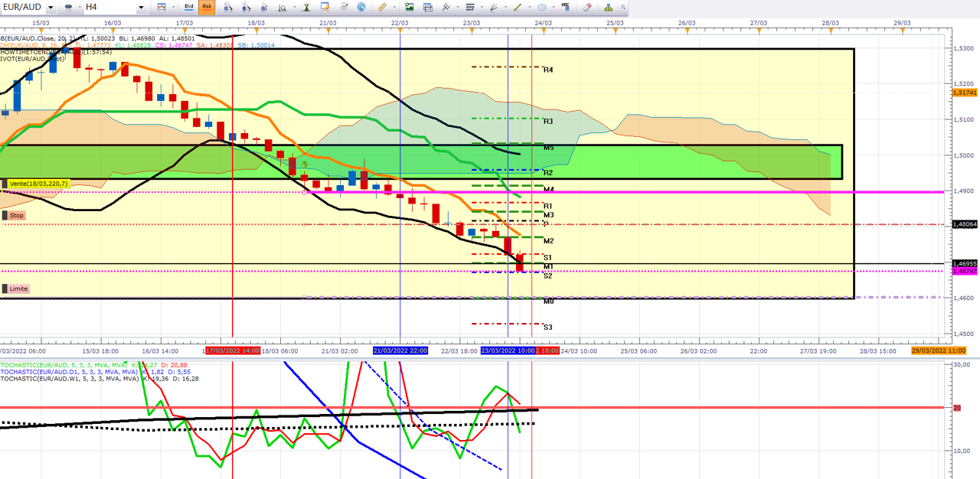Click the save chart as image icon
980x479 pixels.
coord(409,7)
